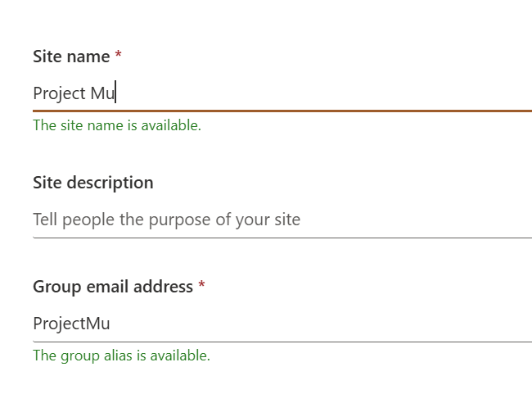Click "The group alias is available" message
The width and height of the screenshot is (532, 394).
click(x=121, y=356)
